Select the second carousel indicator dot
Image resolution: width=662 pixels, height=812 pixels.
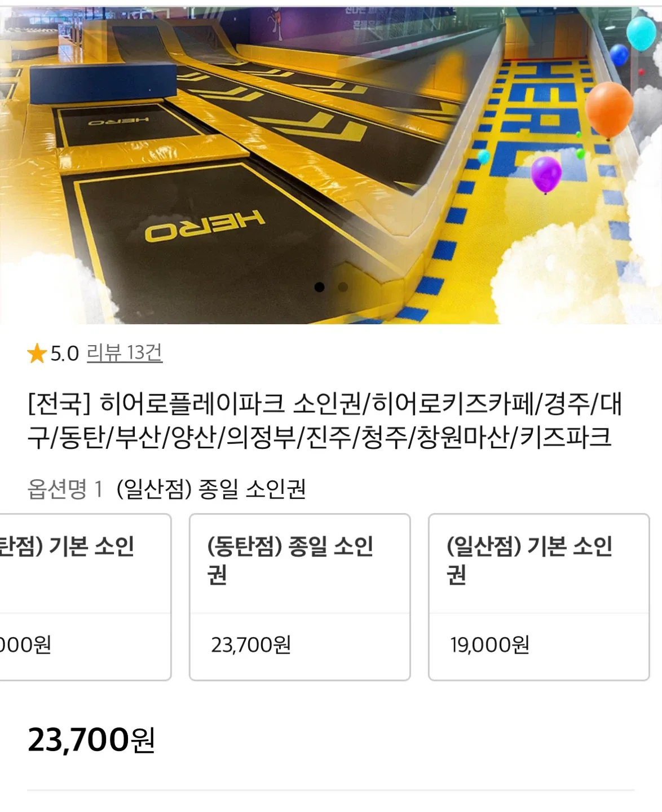click(x=342, y=287)
